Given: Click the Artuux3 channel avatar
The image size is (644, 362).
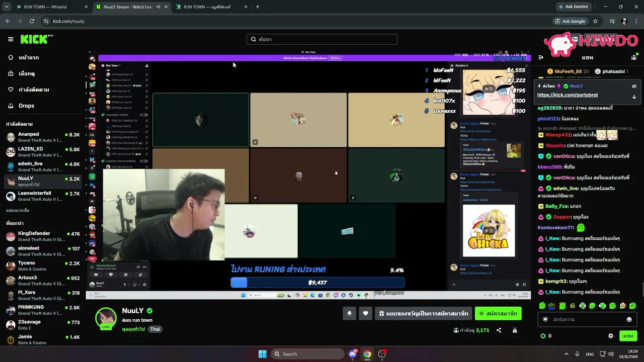Looking at the screenshot, I should click(11, 281).
